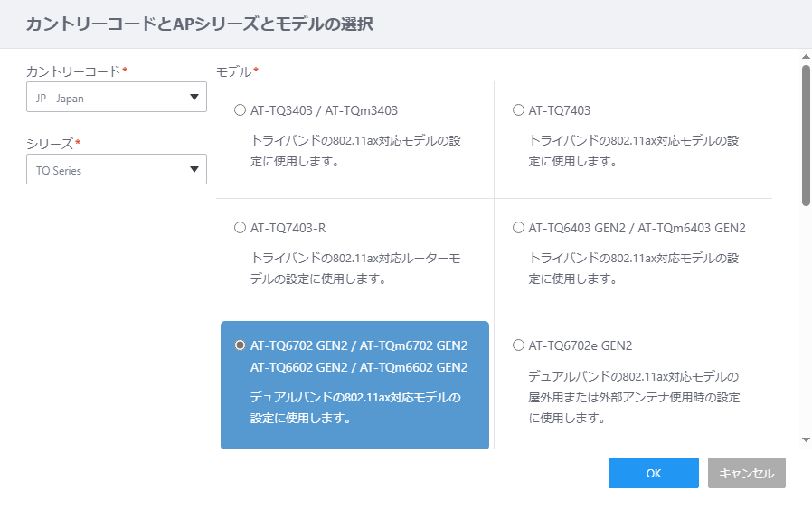This screenshot has width=812, height=510.
Task: Confirm selection with the OK button
Action: [x=654, y=473]
